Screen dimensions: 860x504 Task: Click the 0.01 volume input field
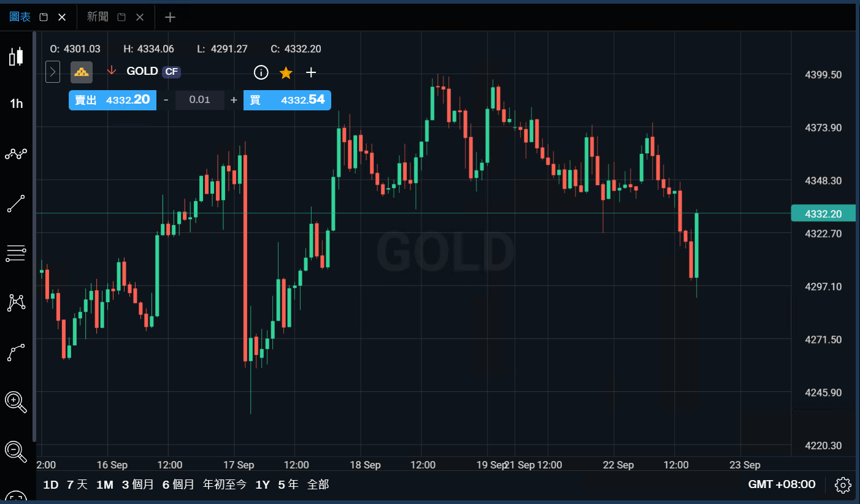click(x=199, y=100)
